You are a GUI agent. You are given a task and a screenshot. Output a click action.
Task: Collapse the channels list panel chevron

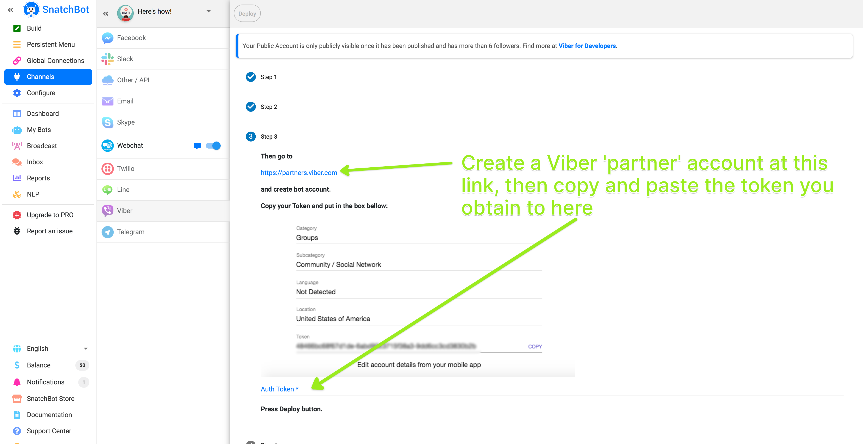(106, 13)
